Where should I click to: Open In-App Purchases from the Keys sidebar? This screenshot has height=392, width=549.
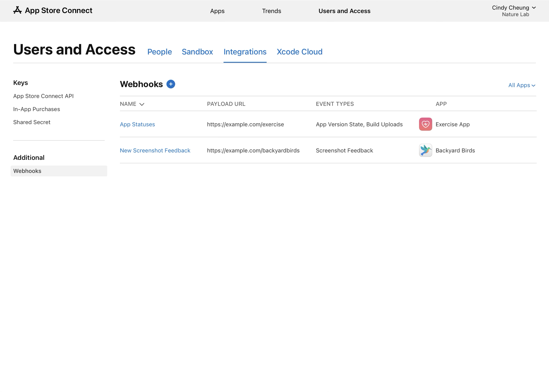[x=36, y=109]
